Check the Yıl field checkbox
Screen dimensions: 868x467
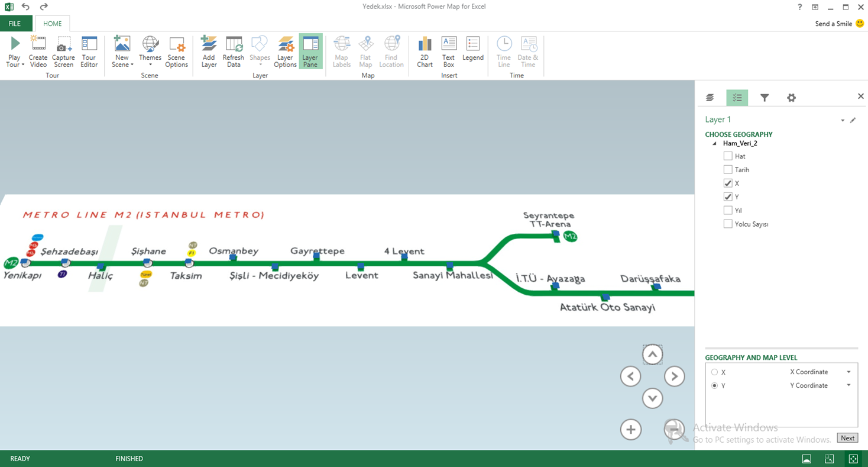pyautogui.click(x=728, y=210)
